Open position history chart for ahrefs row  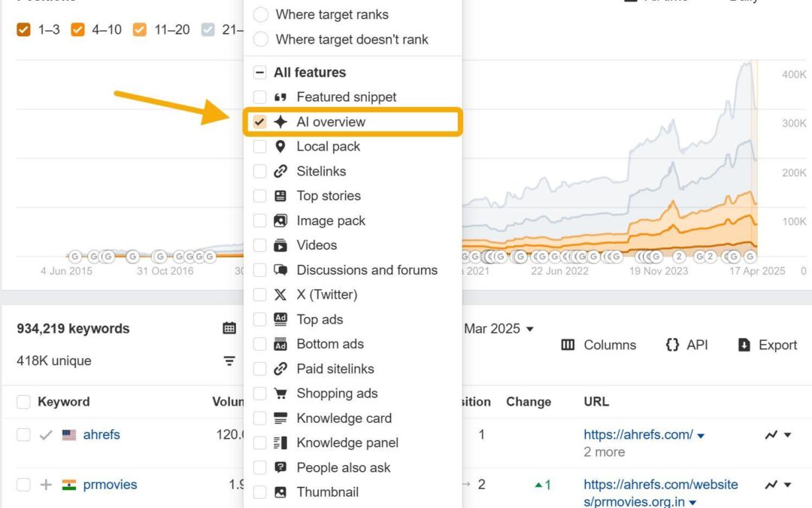pyautogui.click(x=771, y=435)
